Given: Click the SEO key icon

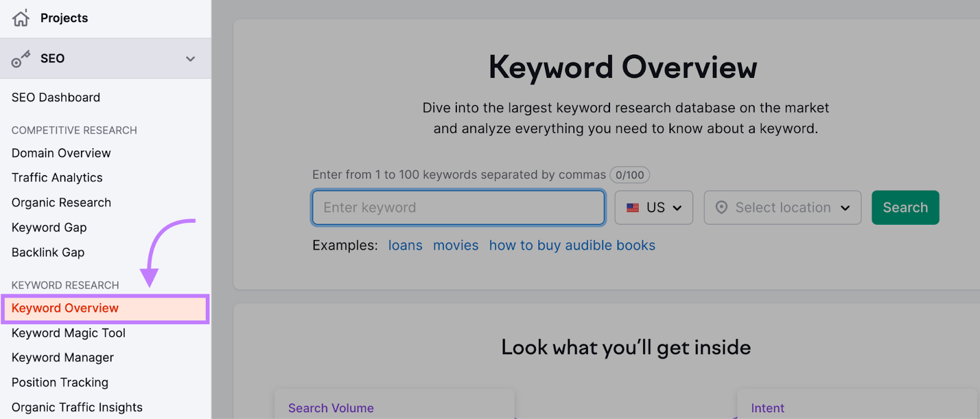Looking at the screenshot, I should 21,59.
